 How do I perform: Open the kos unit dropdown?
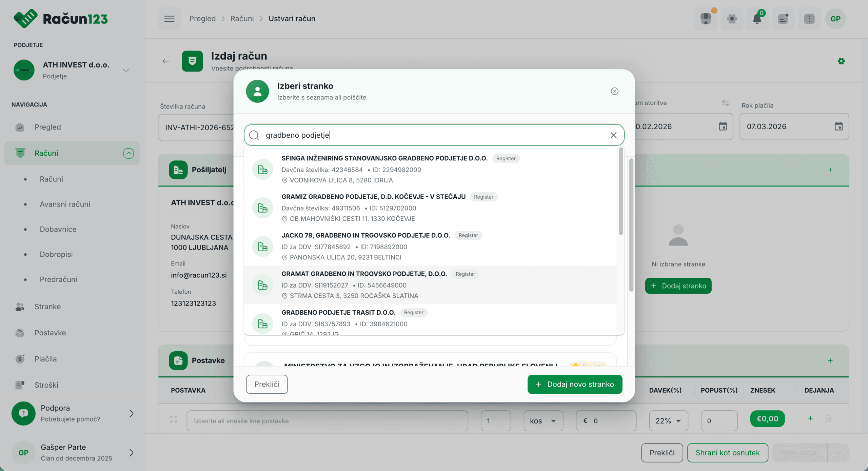(x=543, y=421)
